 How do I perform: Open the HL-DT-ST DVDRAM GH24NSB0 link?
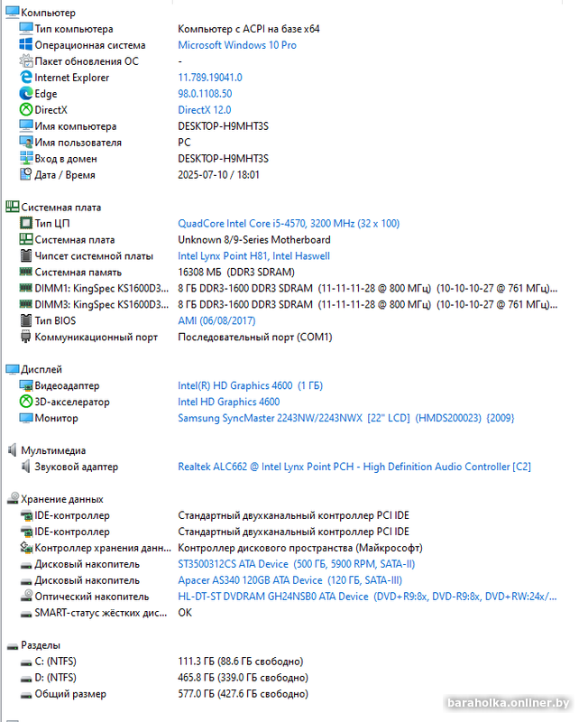(x=367, y=597)
